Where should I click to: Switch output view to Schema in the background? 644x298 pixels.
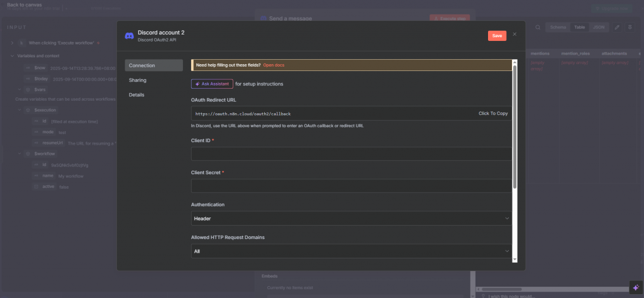click(558, 28)
